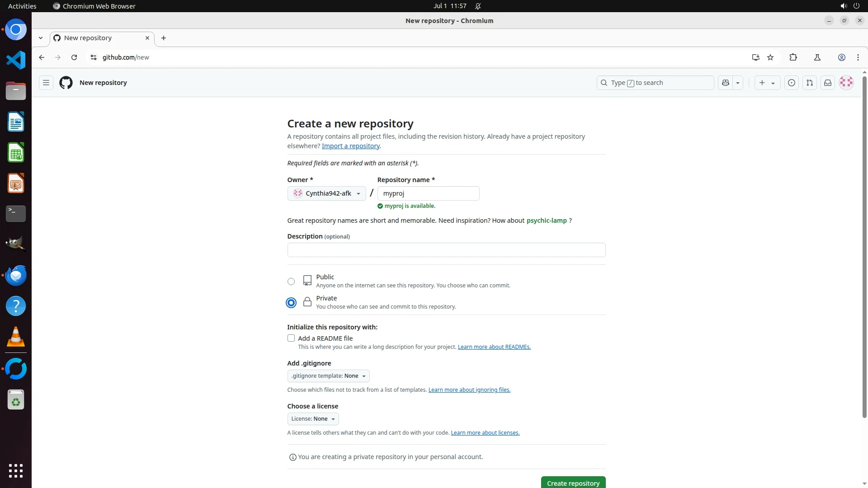Enable the Add a README file checkbox
Screen dimensions: 868x488
pos(291,338)
